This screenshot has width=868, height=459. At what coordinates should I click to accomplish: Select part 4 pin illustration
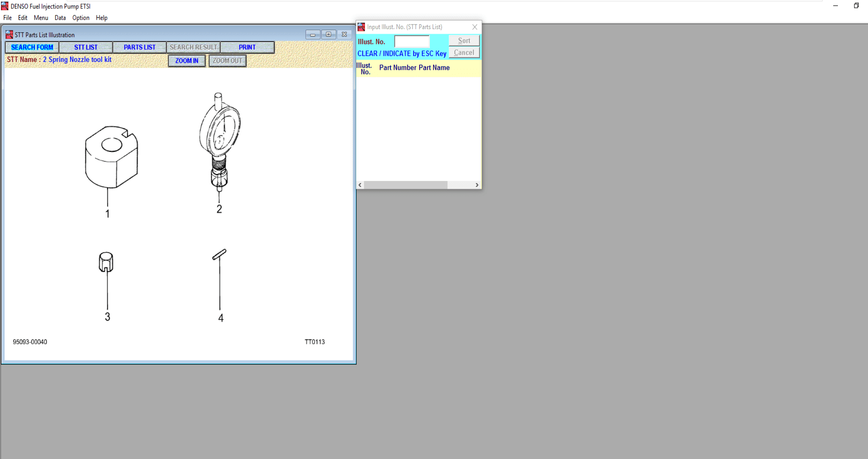point(219,255)
